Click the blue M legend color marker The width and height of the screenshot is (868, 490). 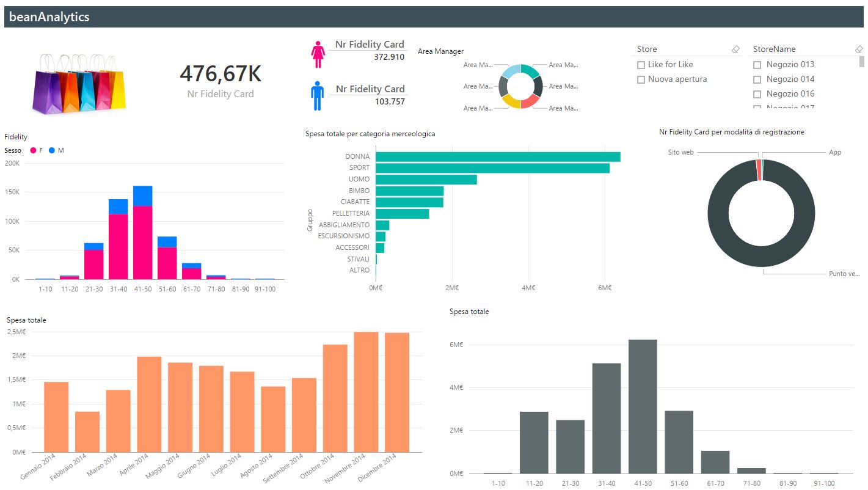click(52, 150)
